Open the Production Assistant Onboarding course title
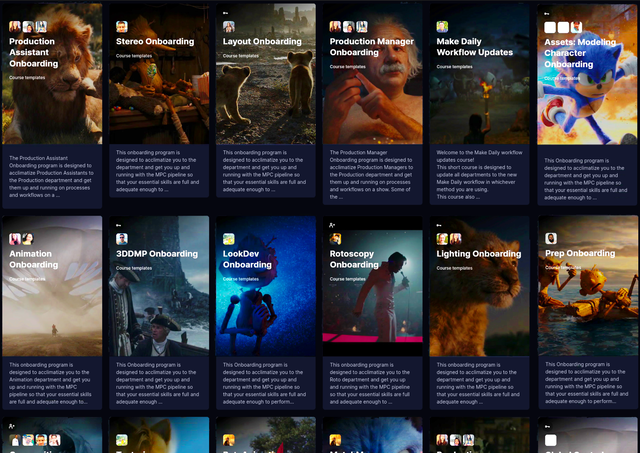640x453 pixels. click(x=33, y=52)
